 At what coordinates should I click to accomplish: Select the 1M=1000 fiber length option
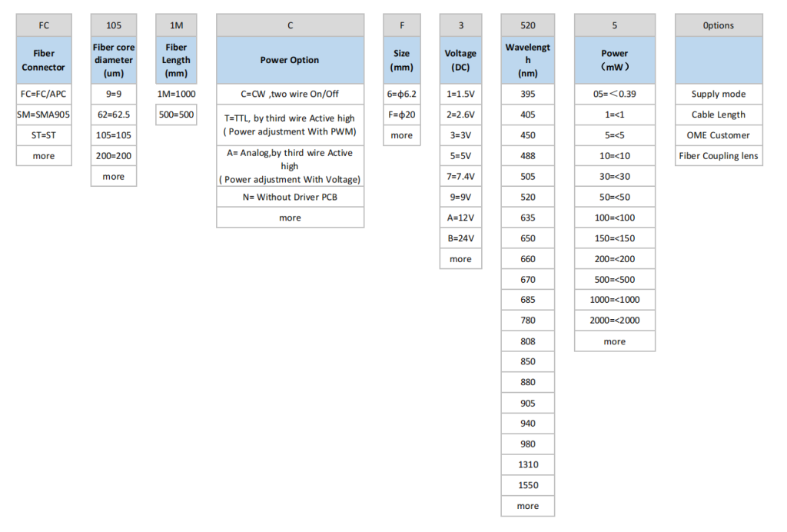(176, 94)
